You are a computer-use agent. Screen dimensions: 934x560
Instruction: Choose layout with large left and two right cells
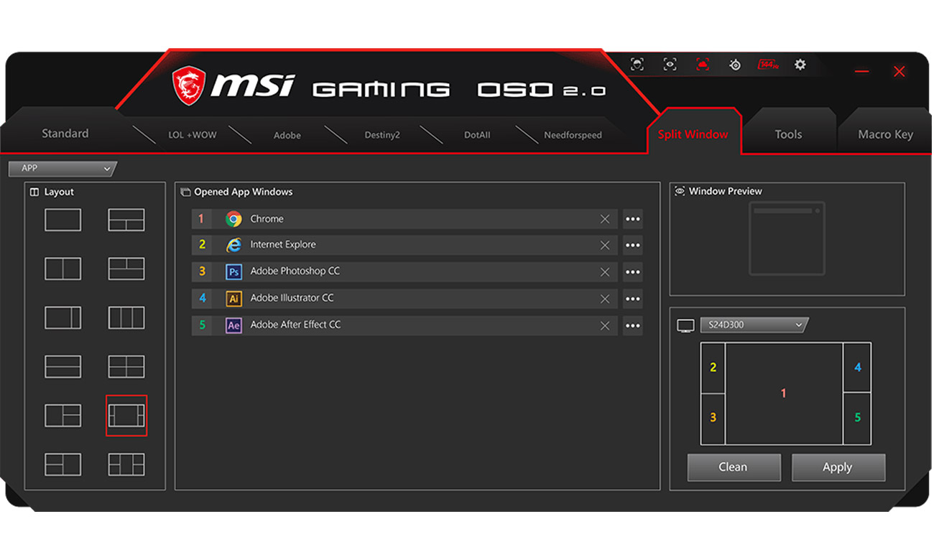63,416
